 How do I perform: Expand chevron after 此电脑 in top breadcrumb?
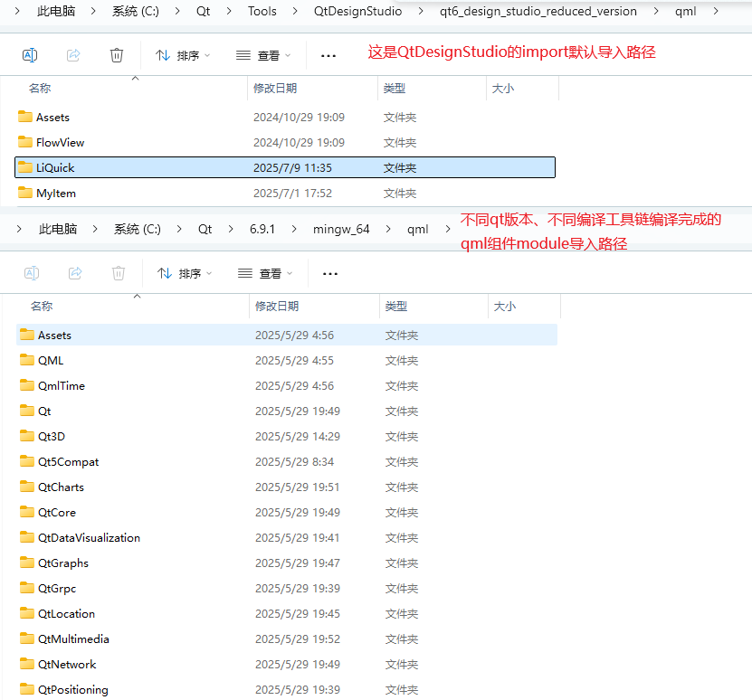point(93,11)
